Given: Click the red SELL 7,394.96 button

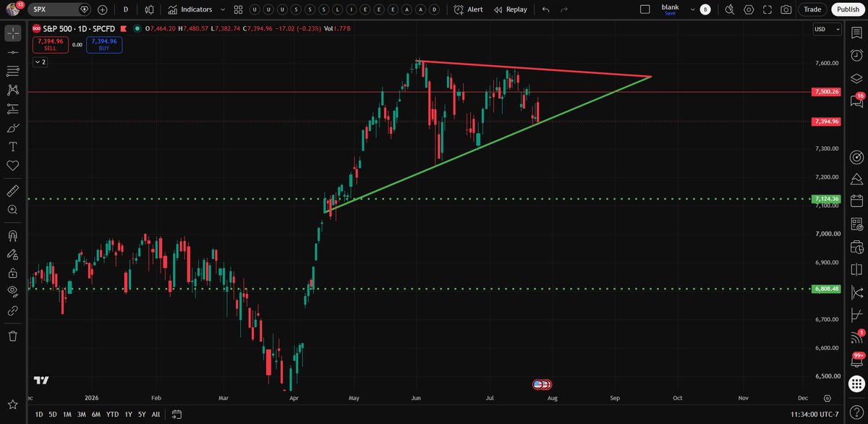Looking at the screenshot, I should click(x=50, y=45).
